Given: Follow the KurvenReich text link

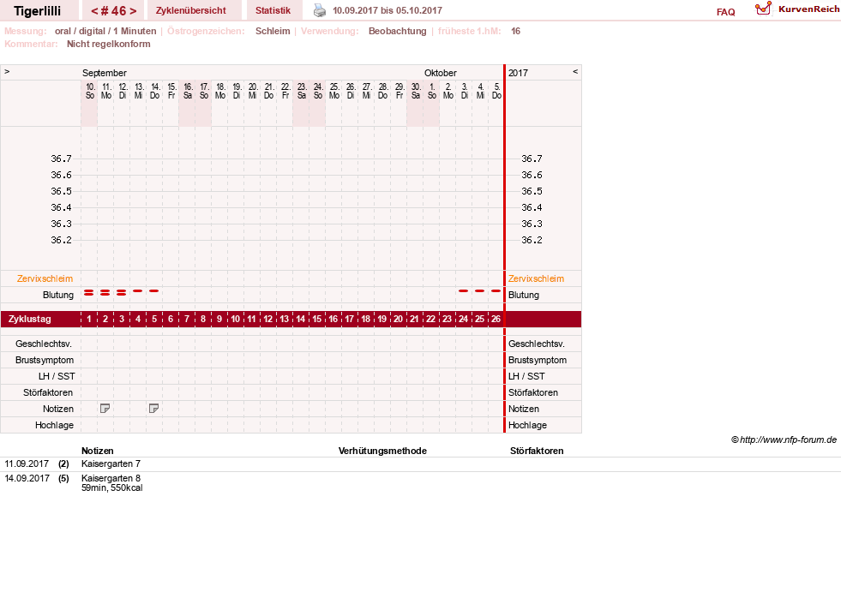Looking at the screenshot, I should [x=808, y=9].
